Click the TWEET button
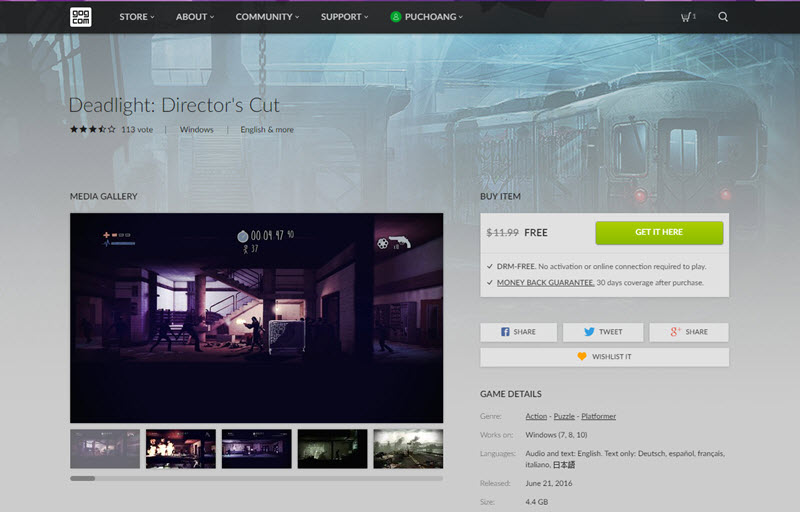 (603, 332)
